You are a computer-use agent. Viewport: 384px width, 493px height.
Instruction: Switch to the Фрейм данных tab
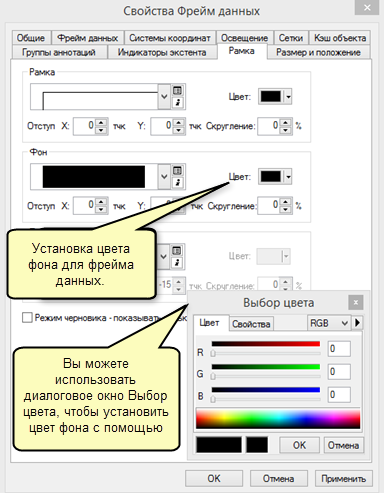pos(88,38)
